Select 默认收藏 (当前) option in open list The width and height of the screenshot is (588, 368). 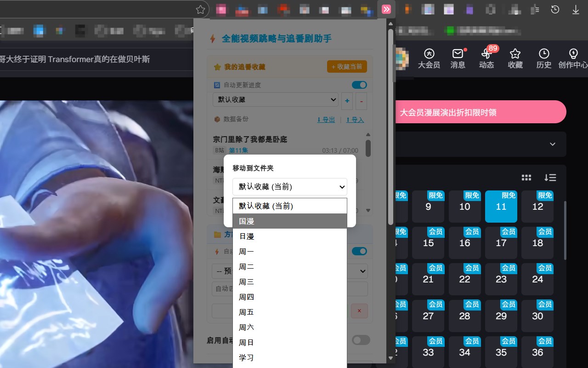pos(289,206)
